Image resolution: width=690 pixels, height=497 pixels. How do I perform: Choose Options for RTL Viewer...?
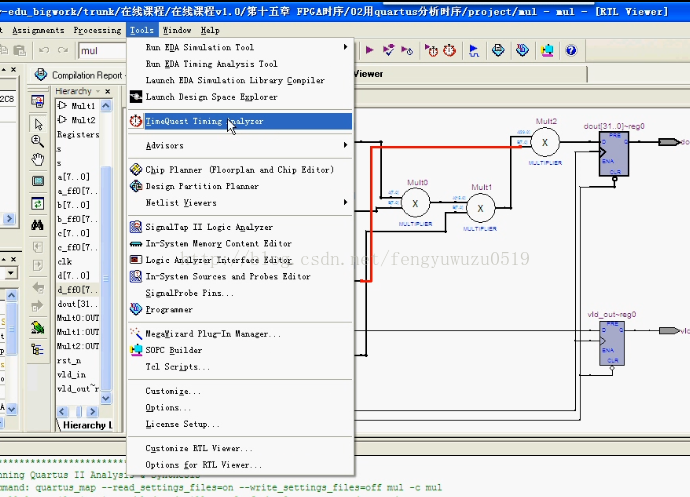240,465
